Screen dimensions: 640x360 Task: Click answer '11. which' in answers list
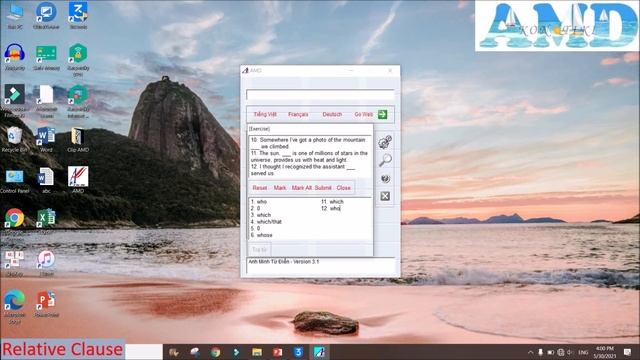pyautogui.click(x=332, y=202)
